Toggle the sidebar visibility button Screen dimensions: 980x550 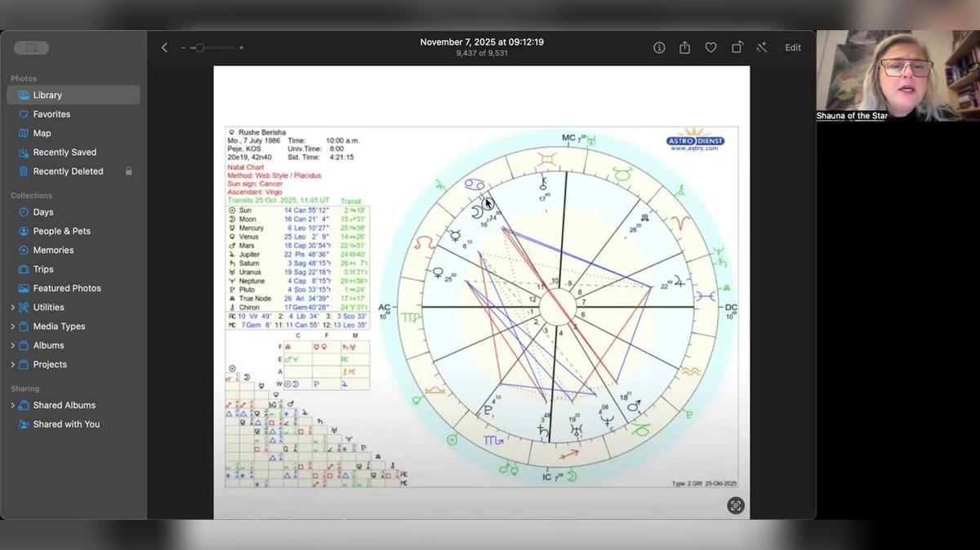[x=31, y=48]
